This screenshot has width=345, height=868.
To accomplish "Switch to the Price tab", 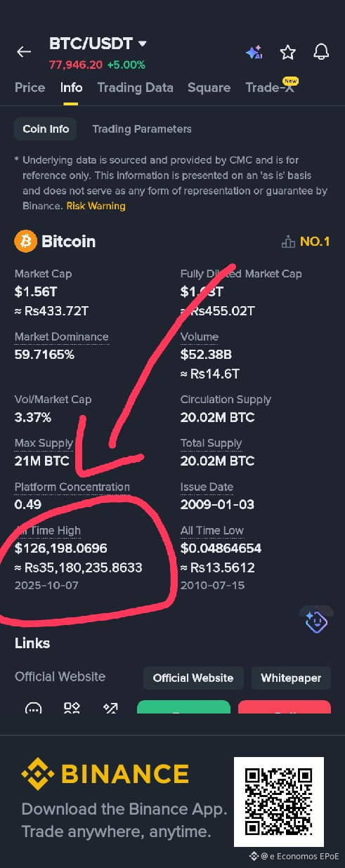I will tap(30, 88).
